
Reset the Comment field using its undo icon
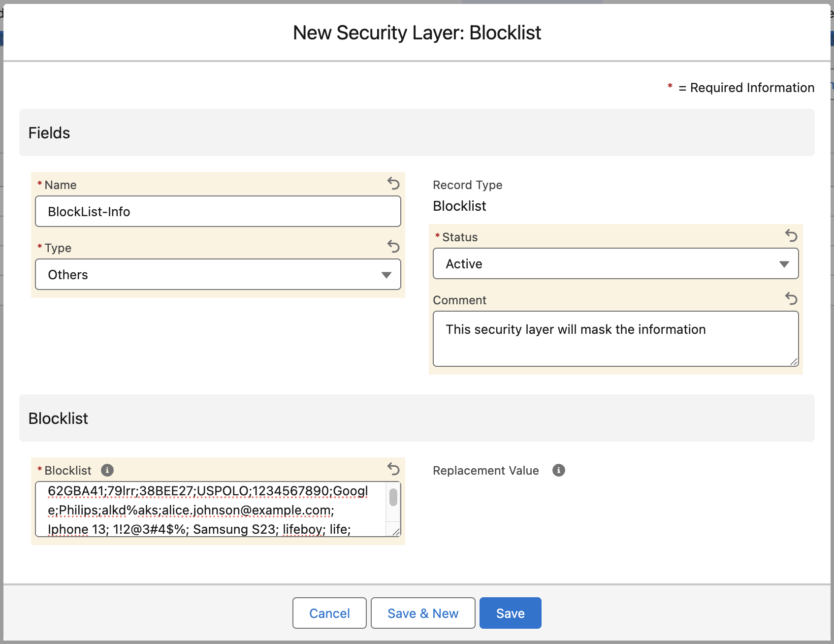pos(791,298)
